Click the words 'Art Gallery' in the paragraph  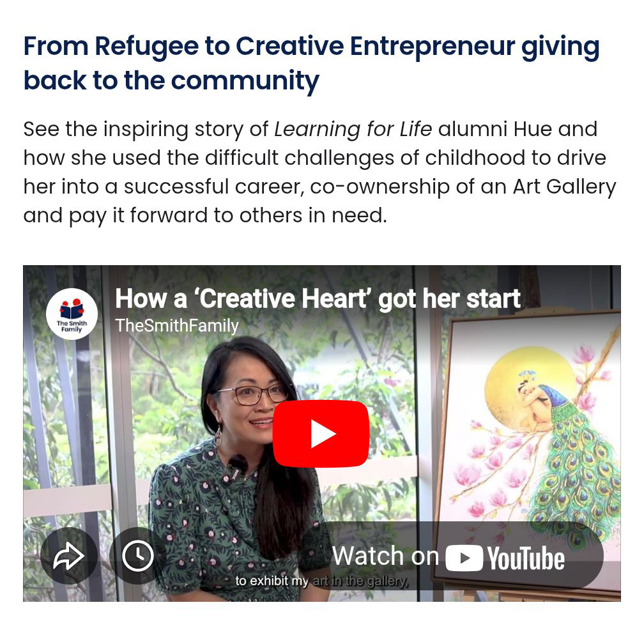[x=564, y=187]
